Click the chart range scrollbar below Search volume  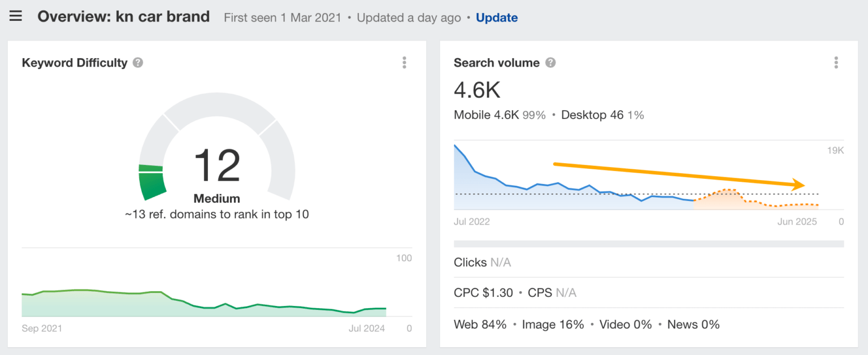649,243
